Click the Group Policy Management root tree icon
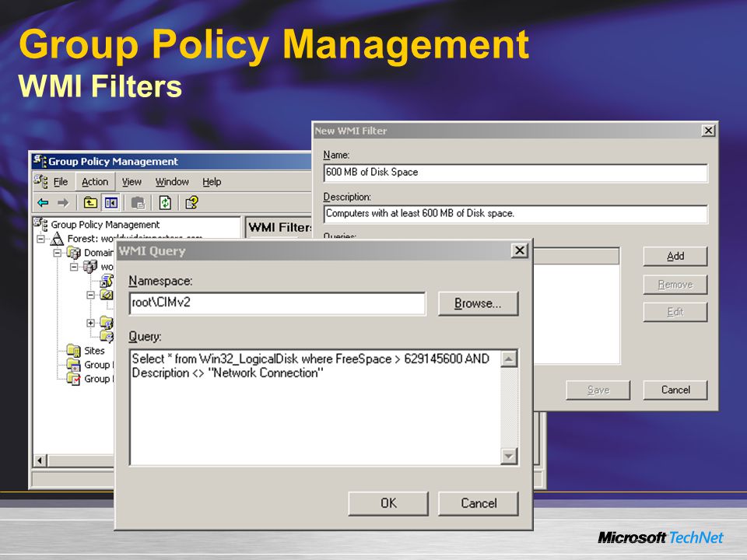The height and width of the screenshot is (560, 747). click(40, 224)
